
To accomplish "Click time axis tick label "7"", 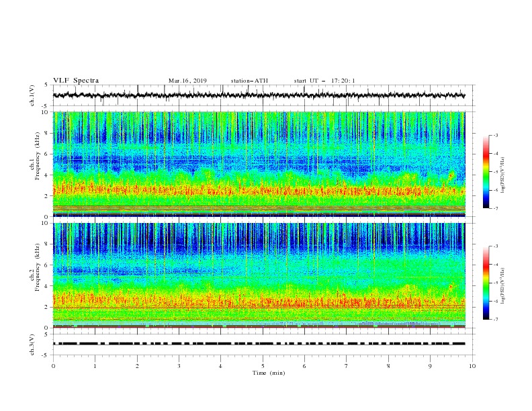I will coord(347,366).
